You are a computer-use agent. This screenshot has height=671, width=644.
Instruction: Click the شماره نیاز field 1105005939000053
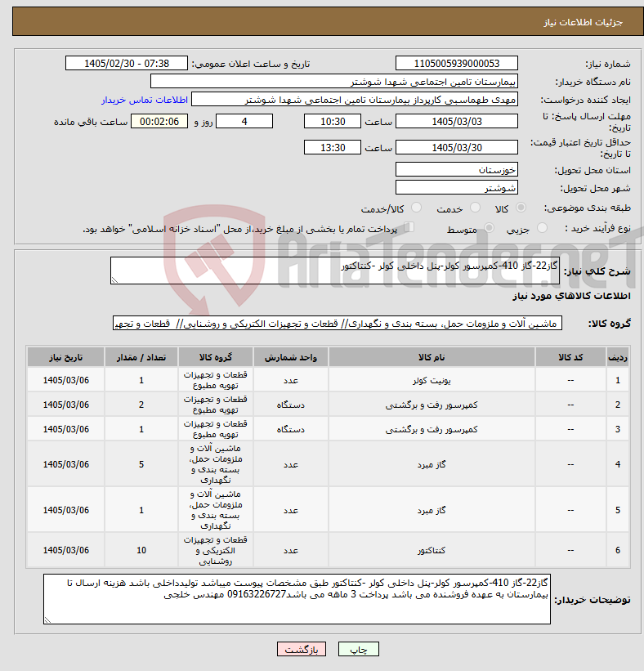[x=457, y=63]
